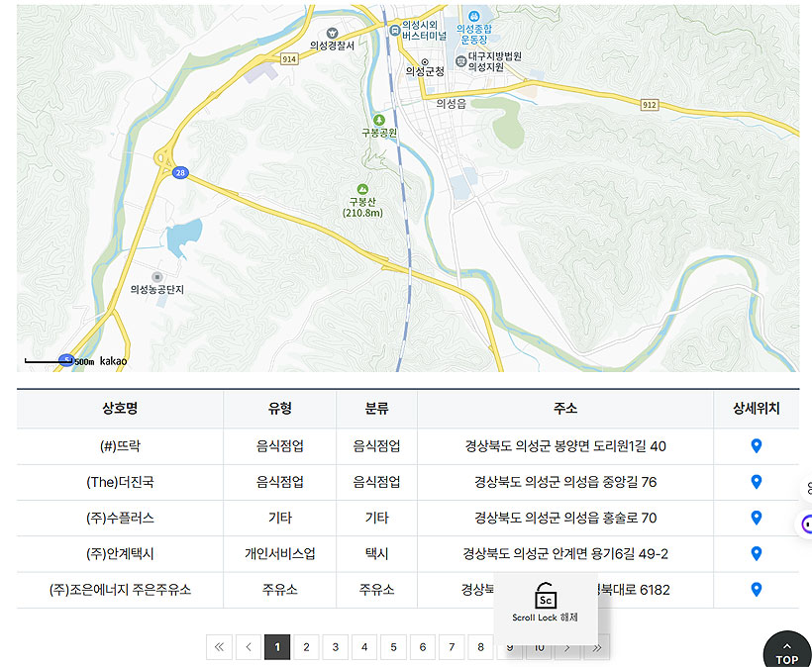Click the location pin for (주)안계택시
812x667 pixels.
(755, 554)
